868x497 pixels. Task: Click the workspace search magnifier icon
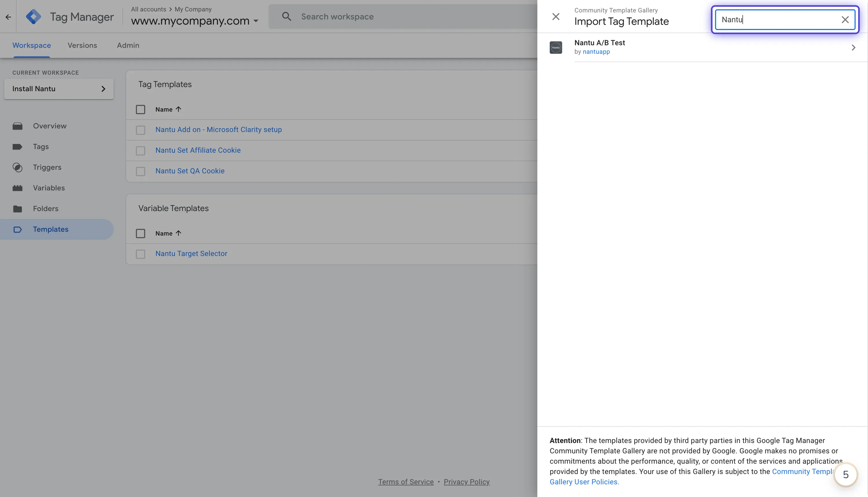point(286,16)
